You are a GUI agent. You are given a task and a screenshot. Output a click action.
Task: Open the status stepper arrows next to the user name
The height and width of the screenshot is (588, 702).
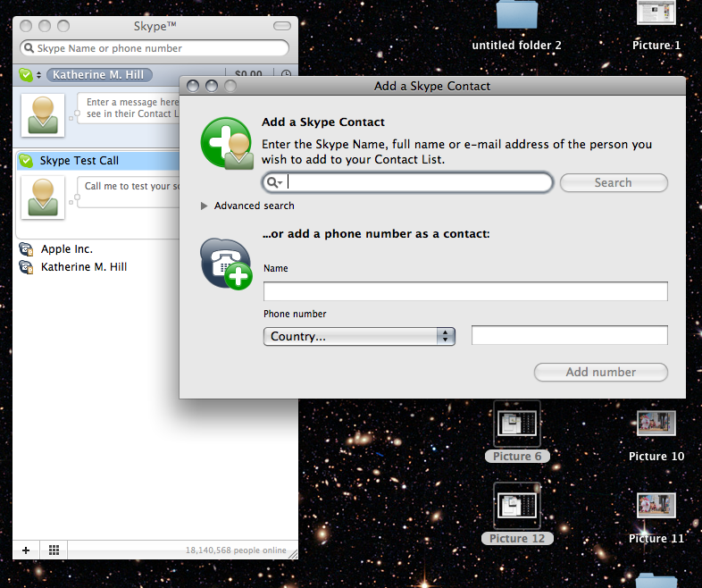[x=39, y=75]
